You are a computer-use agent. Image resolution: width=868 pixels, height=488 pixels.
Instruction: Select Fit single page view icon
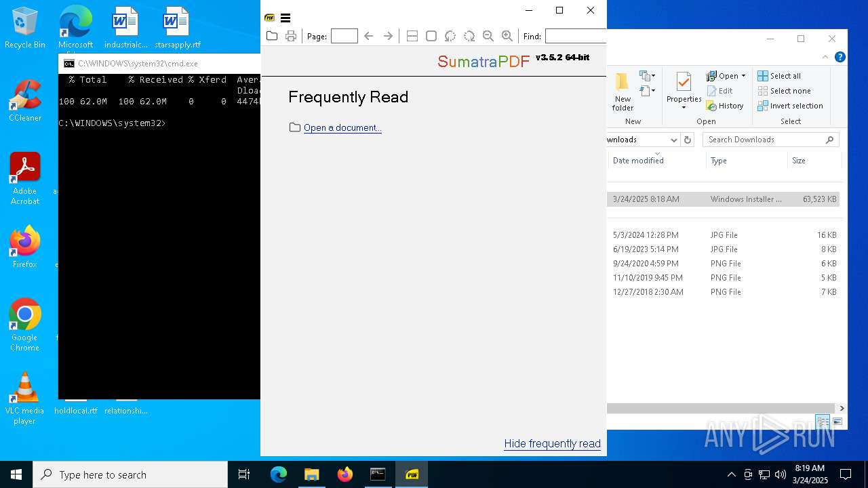coord(431,36)
